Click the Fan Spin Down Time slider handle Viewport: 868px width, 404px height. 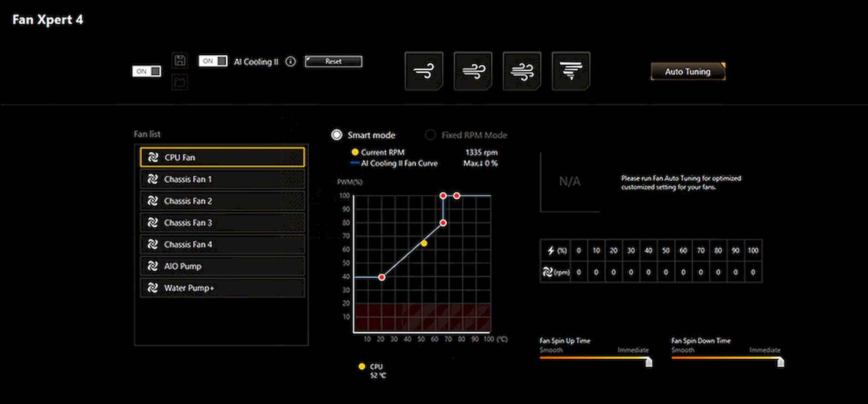781,362
